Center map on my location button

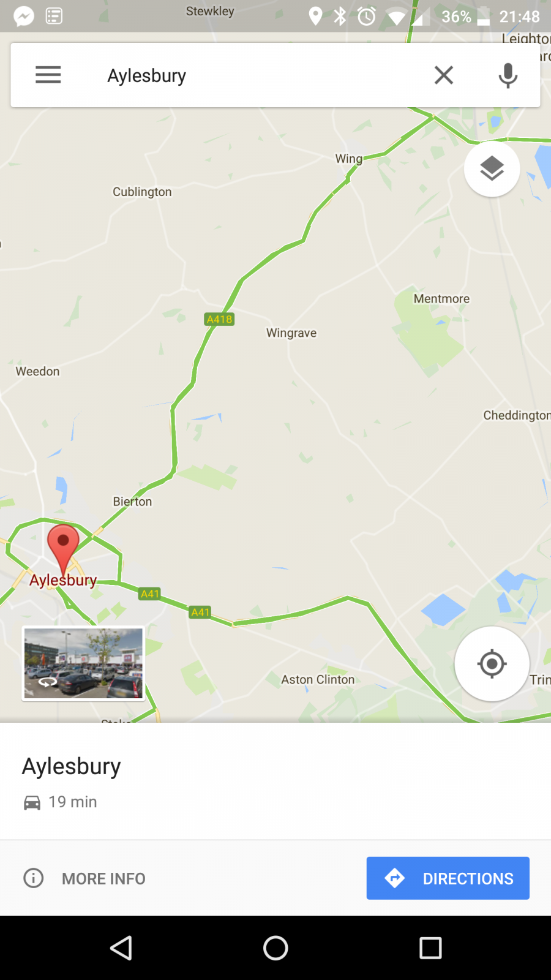pyautogui.click(x=492, y=664)
